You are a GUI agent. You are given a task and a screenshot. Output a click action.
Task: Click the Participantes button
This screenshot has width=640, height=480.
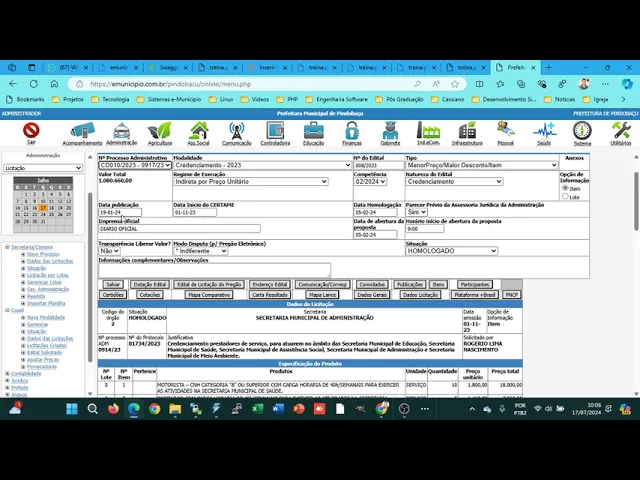(x=475, y=284)
